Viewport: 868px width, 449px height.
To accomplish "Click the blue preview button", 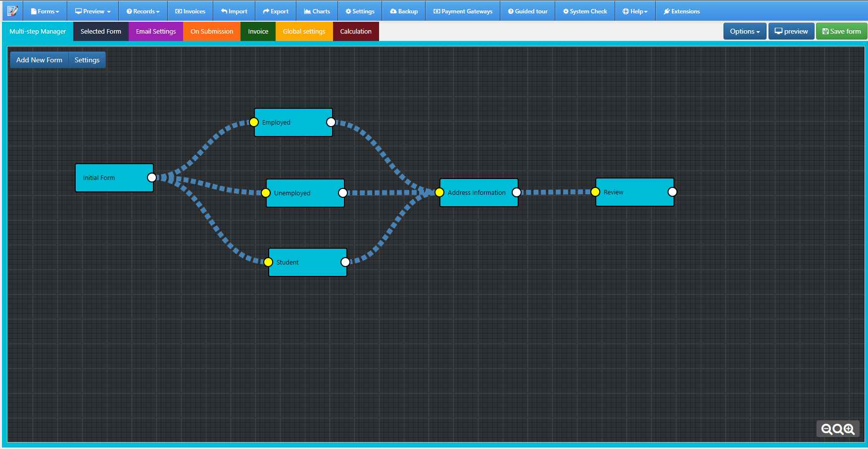I will pyautogui.click(x=791, y=31).
